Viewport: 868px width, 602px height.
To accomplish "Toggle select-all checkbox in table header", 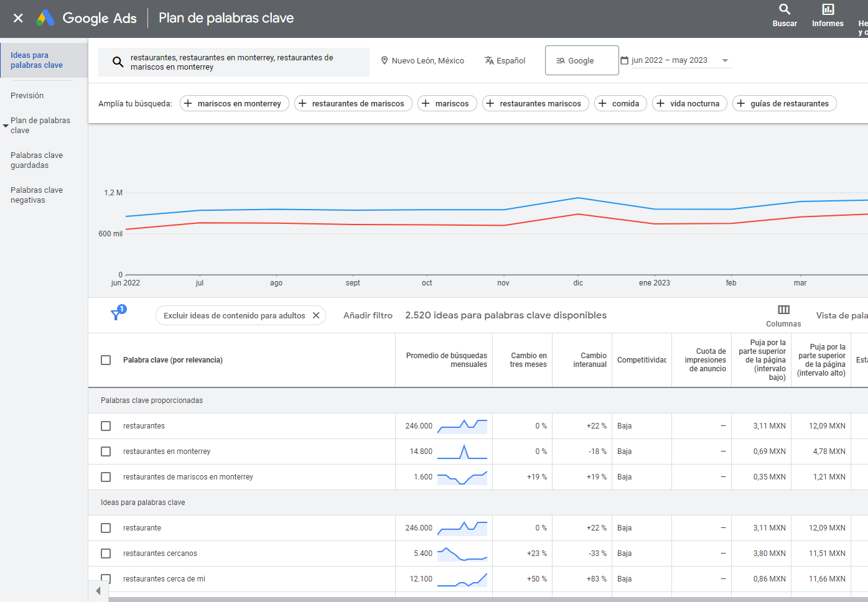I will pos(106,360).
